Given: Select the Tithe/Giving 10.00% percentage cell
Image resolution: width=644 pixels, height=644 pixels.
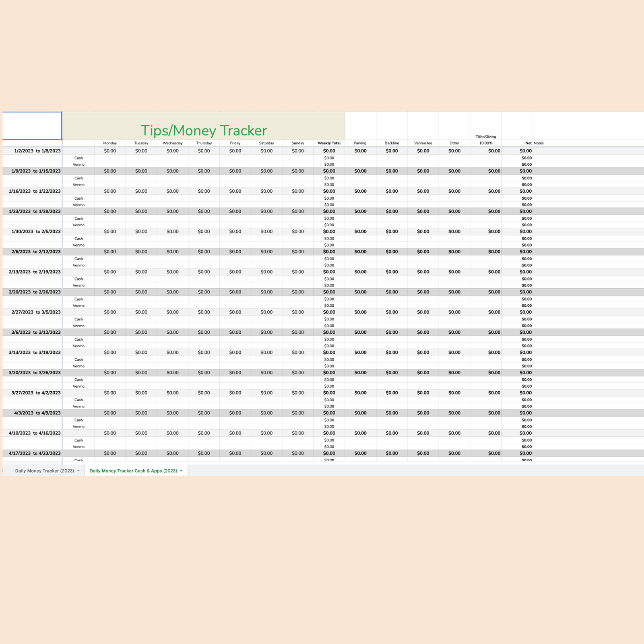Looking at the screenshot, I should click(485, 143).
